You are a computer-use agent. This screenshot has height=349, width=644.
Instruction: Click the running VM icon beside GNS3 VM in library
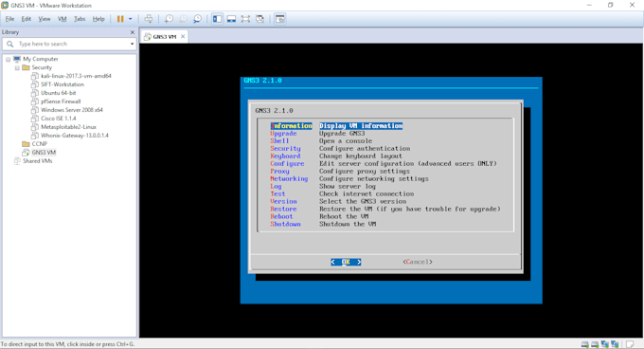(26, 153)
